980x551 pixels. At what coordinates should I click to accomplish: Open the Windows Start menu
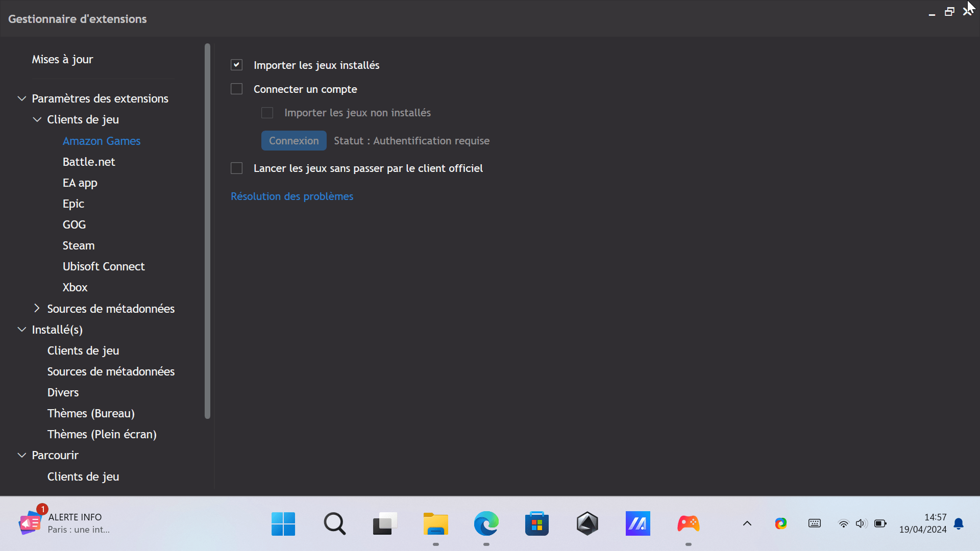click(x=283, y=524)
